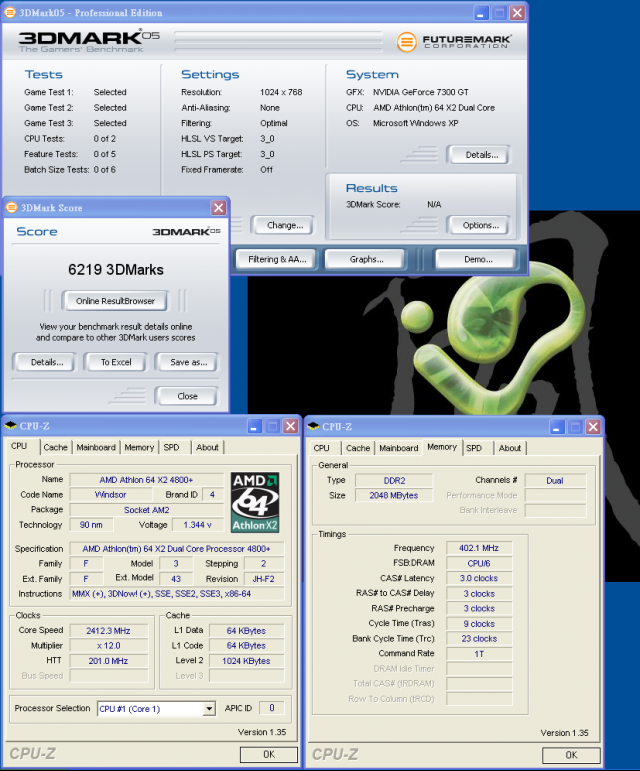The image size is (640, 771).
Task: Minimize the right CPU-Z window
Action: (557, 427)
